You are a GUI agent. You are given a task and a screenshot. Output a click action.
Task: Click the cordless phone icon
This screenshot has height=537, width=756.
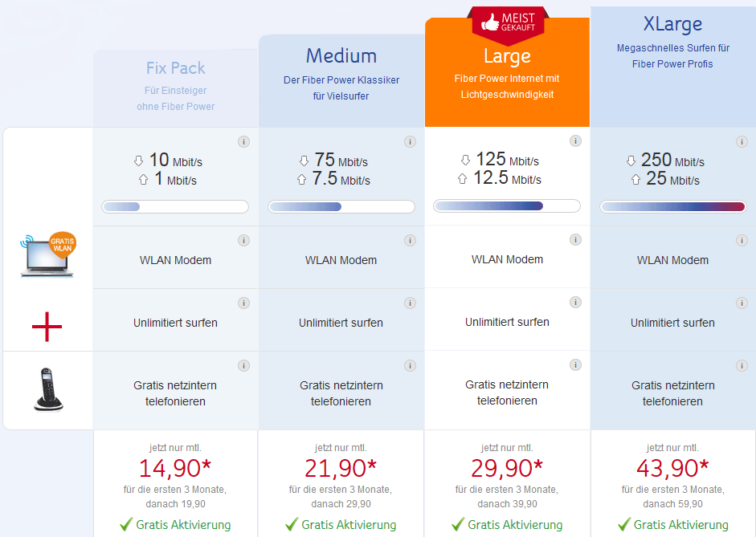(x=47, y=389)
